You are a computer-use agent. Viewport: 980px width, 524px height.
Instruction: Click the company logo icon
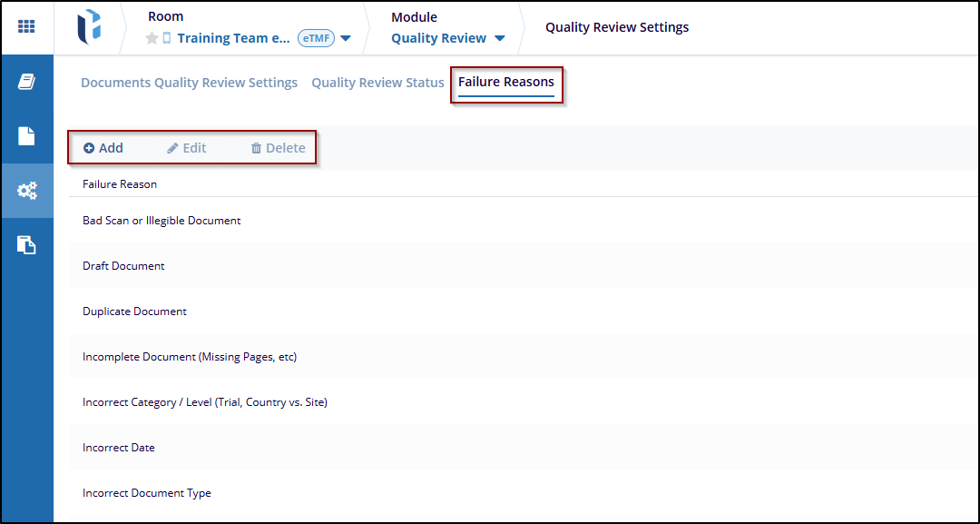tap(89, 27)
